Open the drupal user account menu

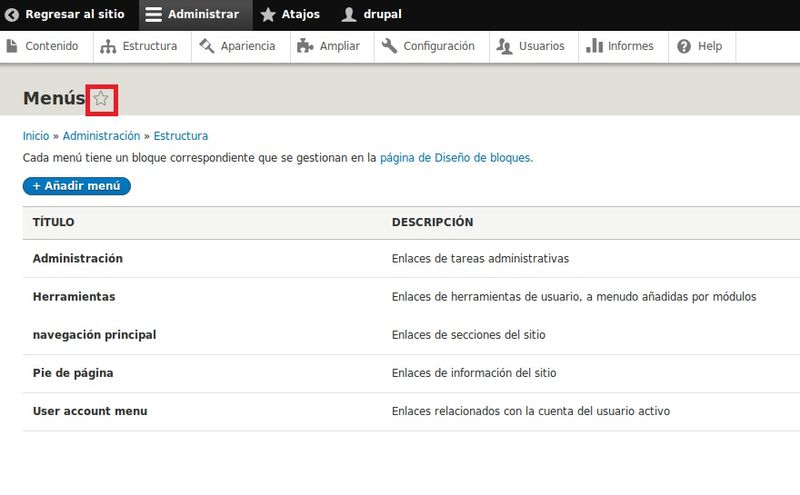382,14
